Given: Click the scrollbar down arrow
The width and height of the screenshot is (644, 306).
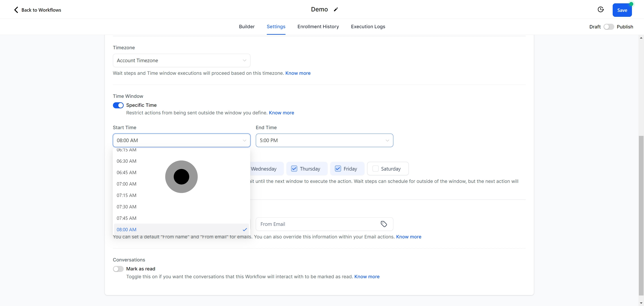Looking at the screenshot, I should point(641,303).
